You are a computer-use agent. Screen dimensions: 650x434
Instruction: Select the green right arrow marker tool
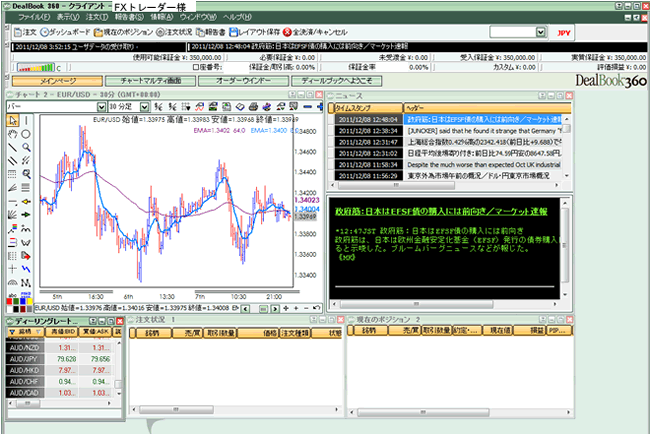click(26, 215)
